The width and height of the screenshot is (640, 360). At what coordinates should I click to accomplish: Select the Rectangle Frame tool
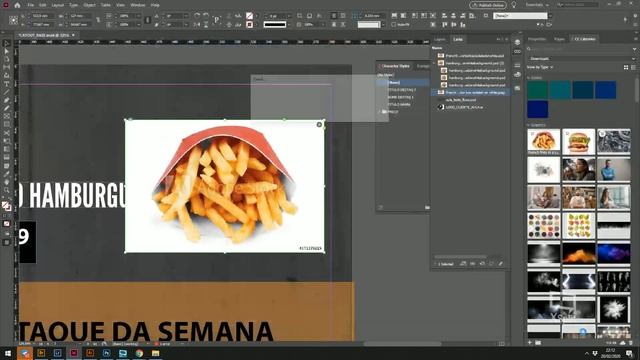[x=7, y=116]
